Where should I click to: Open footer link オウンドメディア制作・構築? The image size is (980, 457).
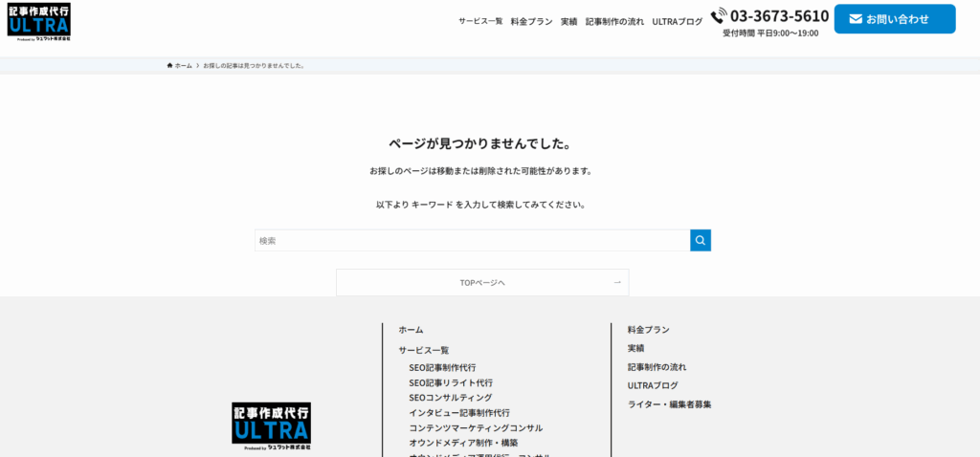[464, 443]
